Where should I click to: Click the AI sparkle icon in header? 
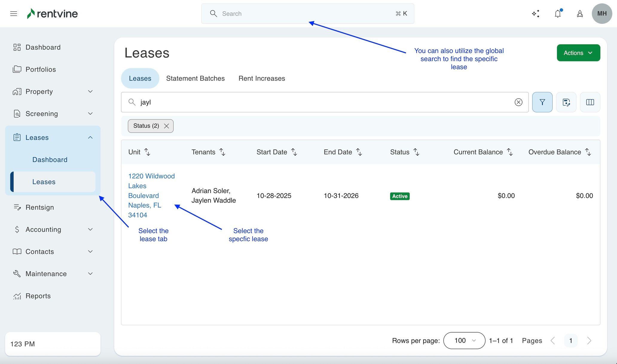pos(536,13)
